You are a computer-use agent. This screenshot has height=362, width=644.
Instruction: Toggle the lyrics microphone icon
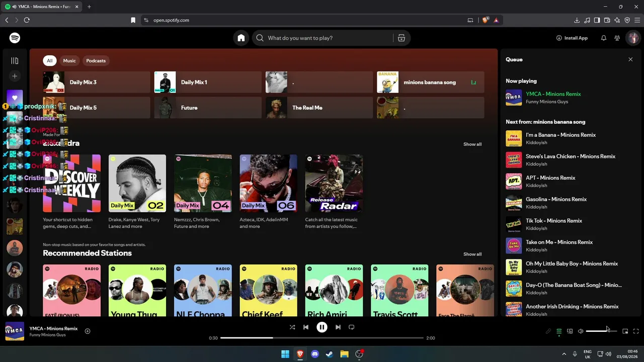(548, 331)
